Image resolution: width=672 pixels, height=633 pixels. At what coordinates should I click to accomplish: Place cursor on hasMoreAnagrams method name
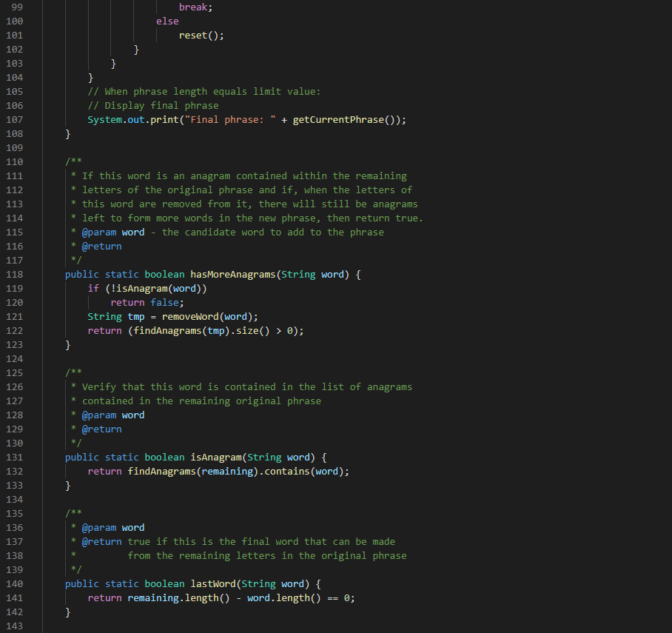tap(233, 274)
